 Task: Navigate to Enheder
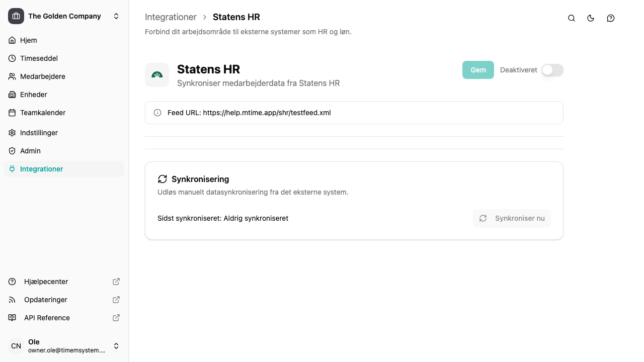(x=64, y=95)
